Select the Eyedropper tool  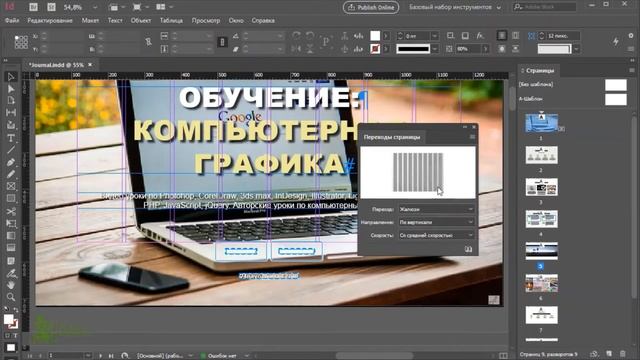click(11, 273)
